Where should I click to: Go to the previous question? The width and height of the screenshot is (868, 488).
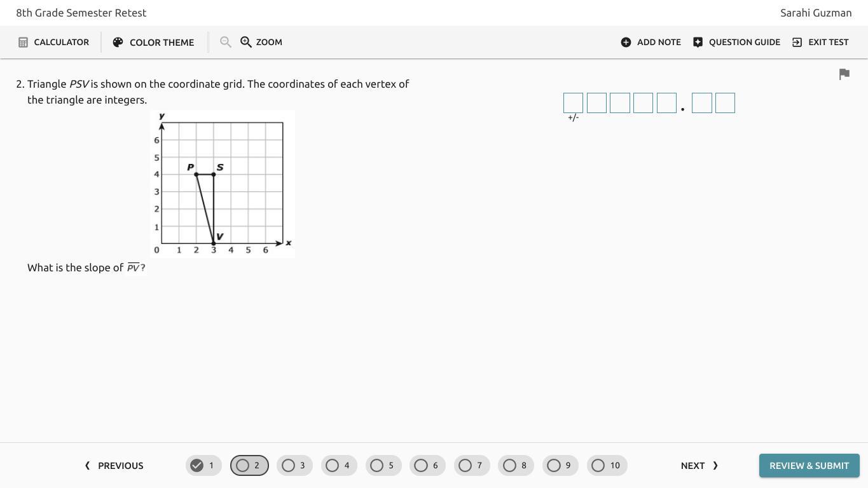[x=114, y=466]
